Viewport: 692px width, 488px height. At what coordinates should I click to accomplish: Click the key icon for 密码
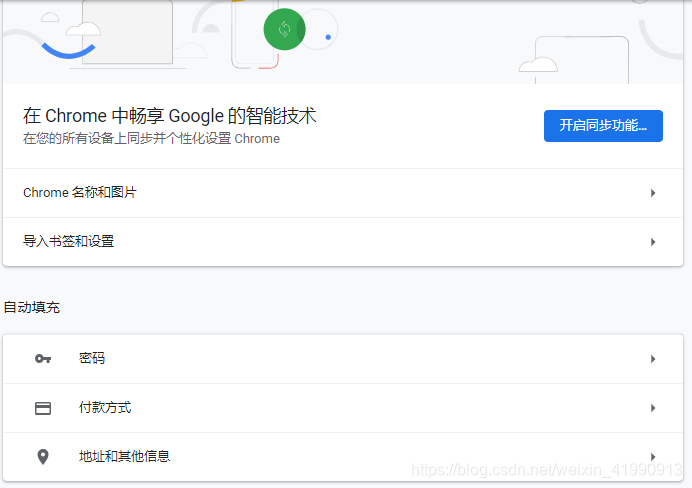point(43,359)
